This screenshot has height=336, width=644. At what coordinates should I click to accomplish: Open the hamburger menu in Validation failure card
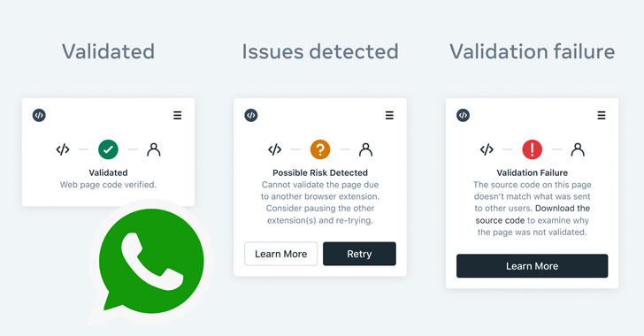coord(602,116)
